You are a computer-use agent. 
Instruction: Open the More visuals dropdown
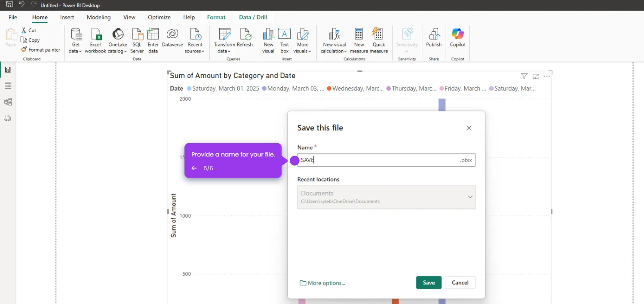coord(303,41)
